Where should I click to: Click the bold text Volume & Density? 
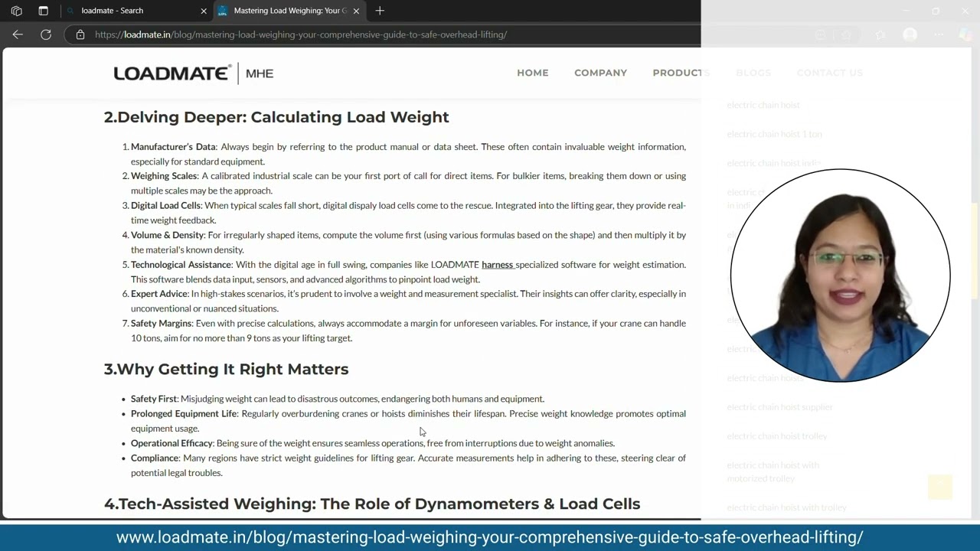coord(168,235)
